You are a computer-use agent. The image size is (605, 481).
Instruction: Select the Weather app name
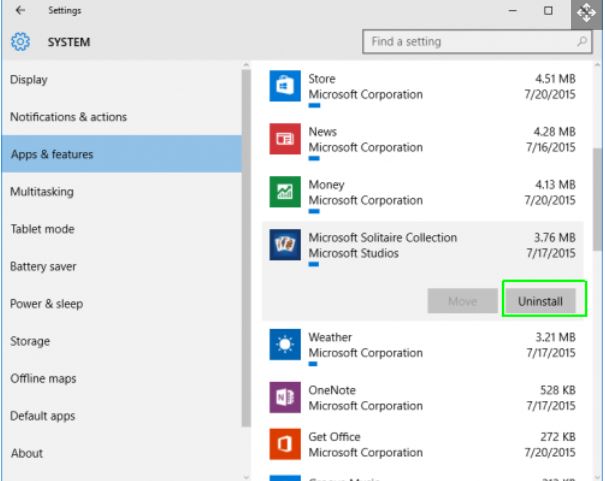coord(330,337)
